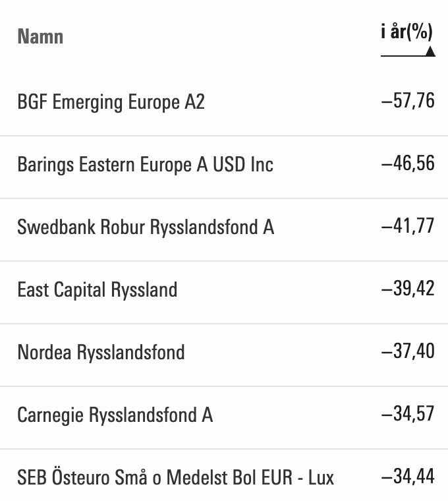
Task: Click the −57,76 return value
Action: pos(408,101)
